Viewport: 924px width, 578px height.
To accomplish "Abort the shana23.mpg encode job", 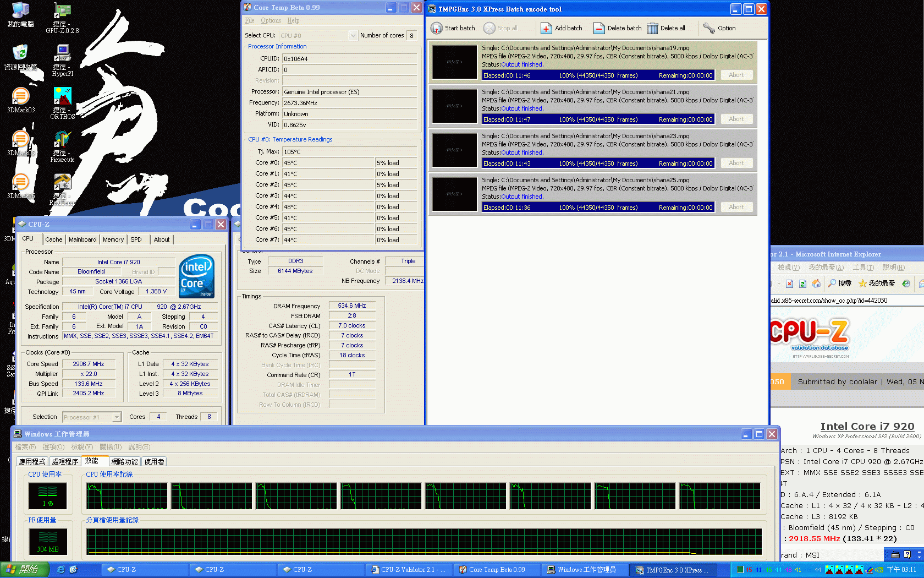I will pos(736,163).
